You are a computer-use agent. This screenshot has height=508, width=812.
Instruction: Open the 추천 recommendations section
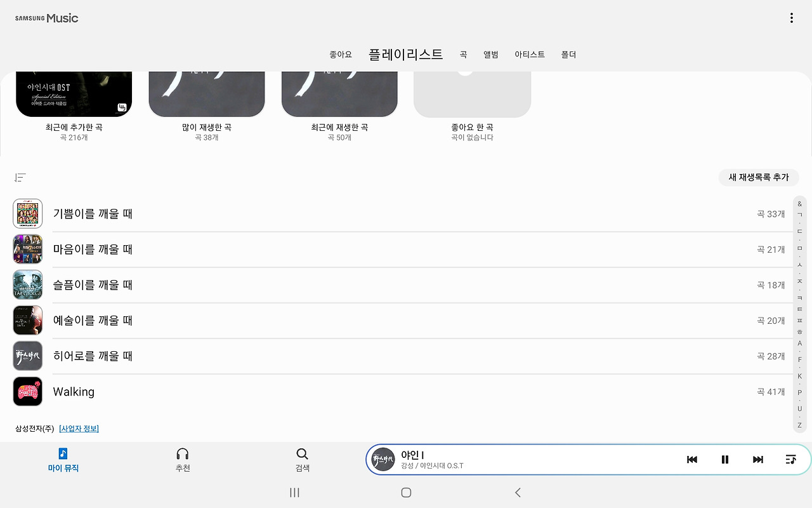182,459
